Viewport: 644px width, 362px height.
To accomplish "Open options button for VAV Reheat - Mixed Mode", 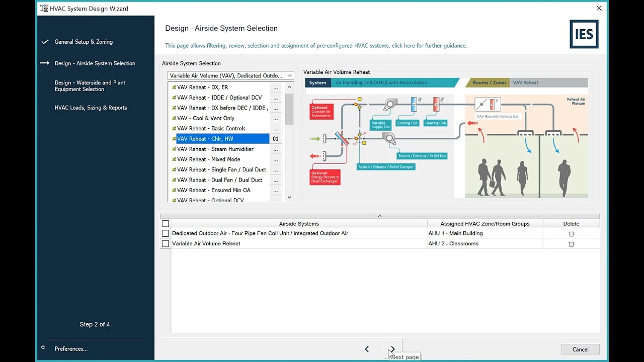I will 275,159.
